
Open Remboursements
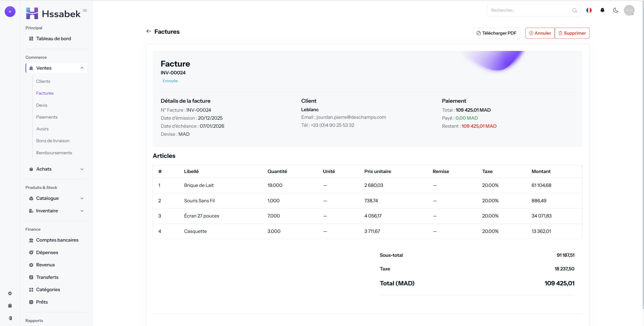(x=54, y=153)
